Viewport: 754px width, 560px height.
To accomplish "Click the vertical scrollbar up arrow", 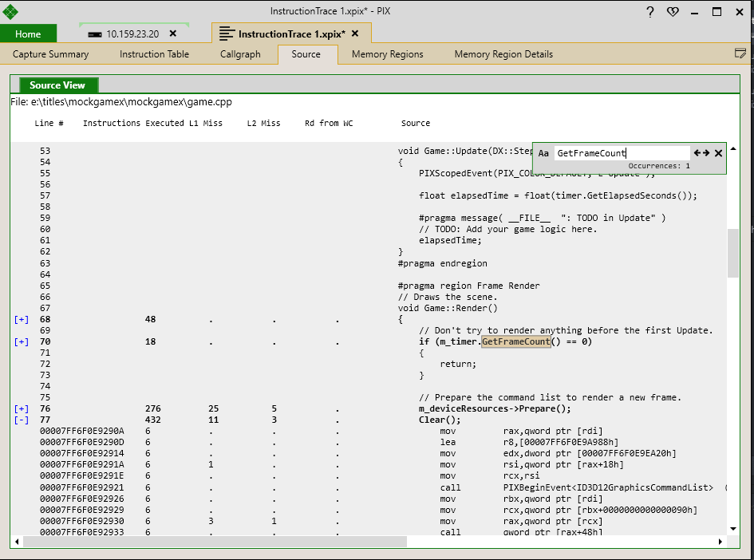I will pos(733,149).
